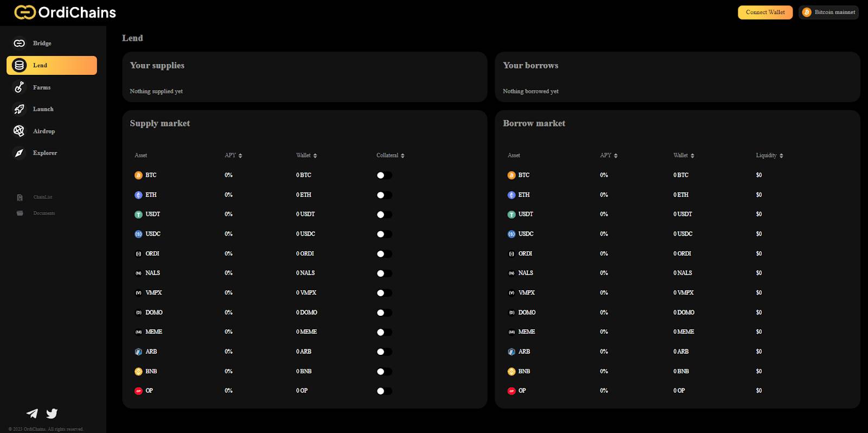Select the Lend menu item
The image size is (868, 433).
tap(52, 65)
